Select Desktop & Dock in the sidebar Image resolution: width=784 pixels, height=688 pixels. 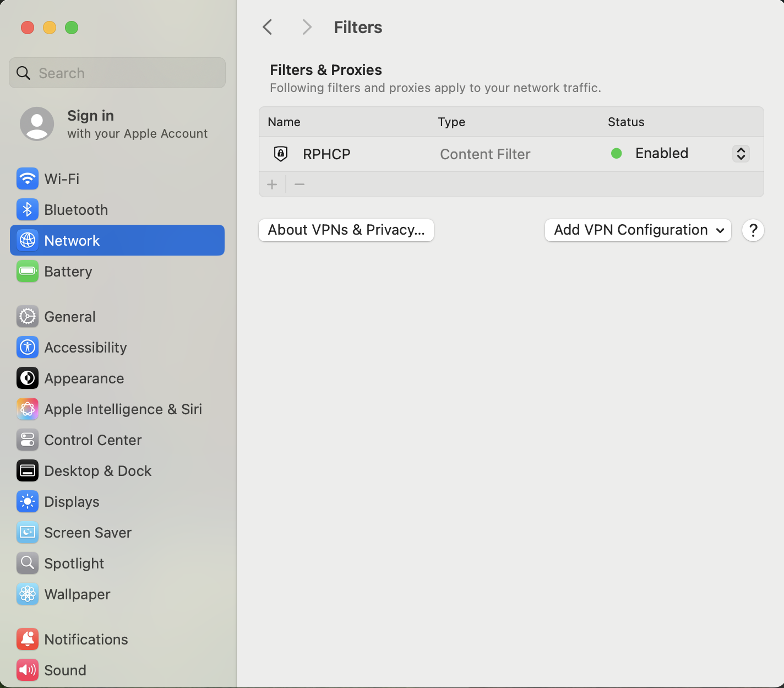(97, 471)
